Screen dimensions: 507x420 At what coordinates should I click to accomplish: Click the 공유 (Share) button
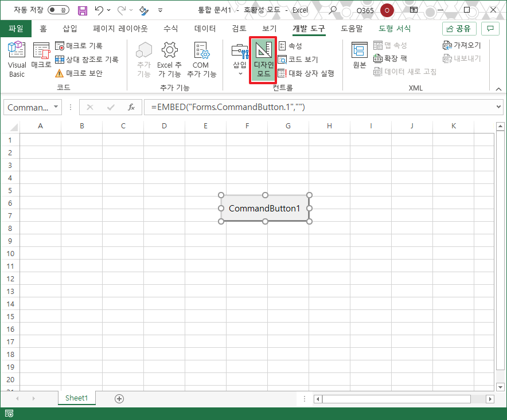tap(459, 29)
